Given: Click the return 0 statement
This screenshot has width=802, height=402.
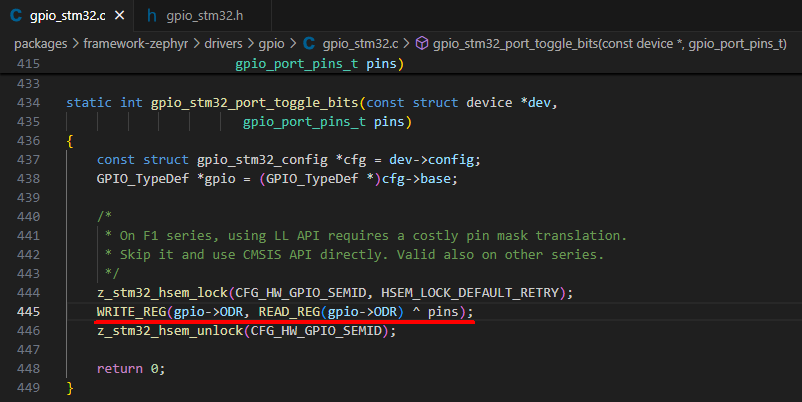Looking at the screenshot, I should [x=131, y=369].
